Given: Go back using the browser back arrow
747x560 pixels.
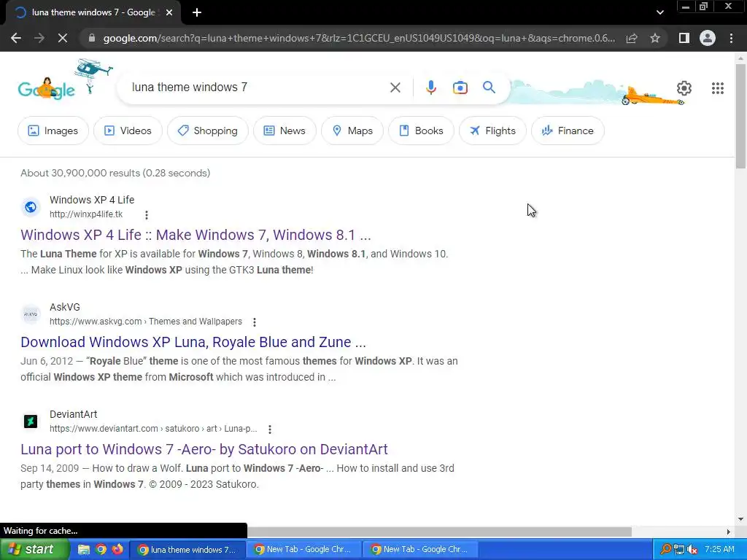Looking at the screenshot, I should (16, 38).
